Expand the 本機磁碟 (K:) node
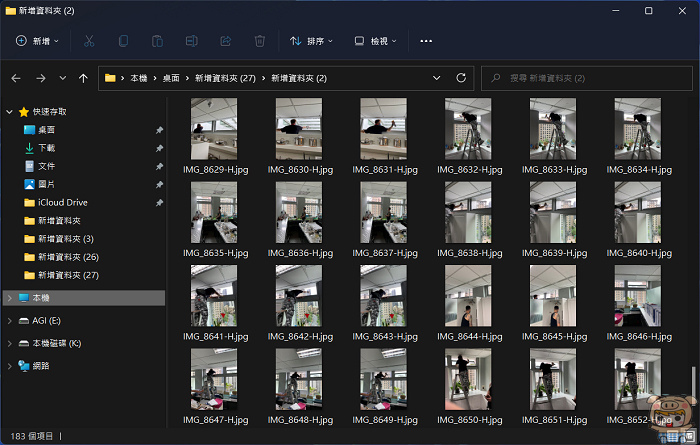Image resolution: width=700 pixels, height=445 pixels. [9, 343]
